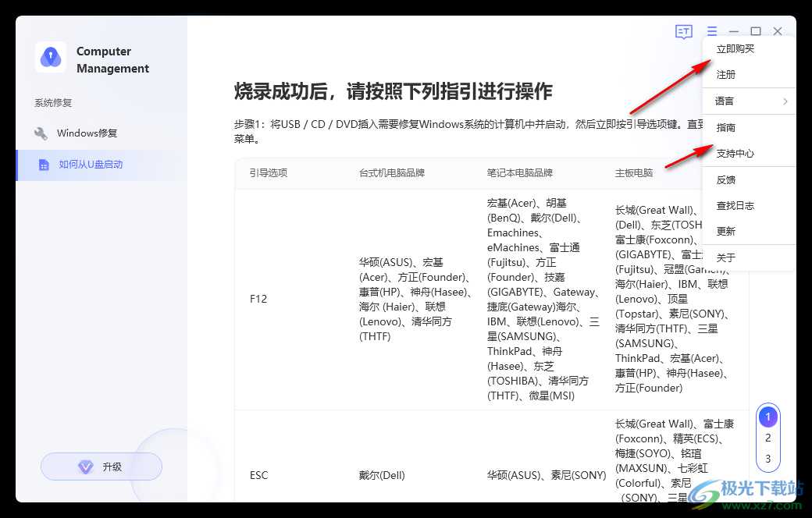
Task: Select 查找日志 in the dropdown menu
Action: 749,206
